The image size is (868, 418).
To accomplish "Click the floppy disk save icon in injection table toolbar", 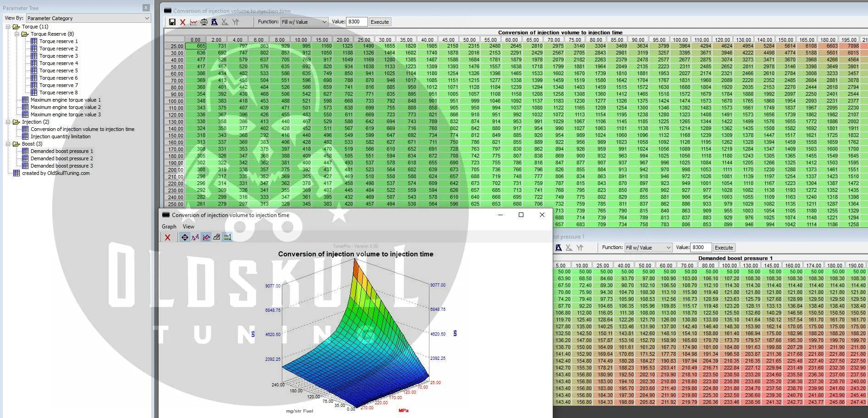I will coord(172,22).
